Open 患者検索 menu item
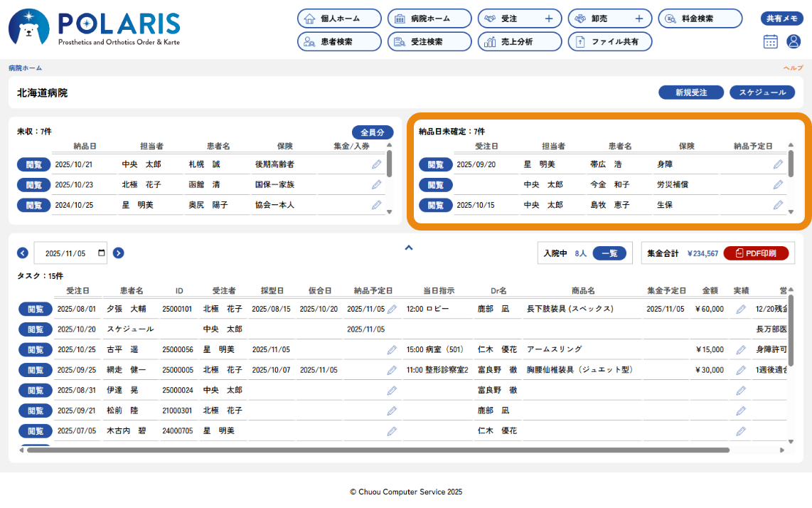Screen dimensions: 812x508 pyautogui.click(x=338, y=41)
